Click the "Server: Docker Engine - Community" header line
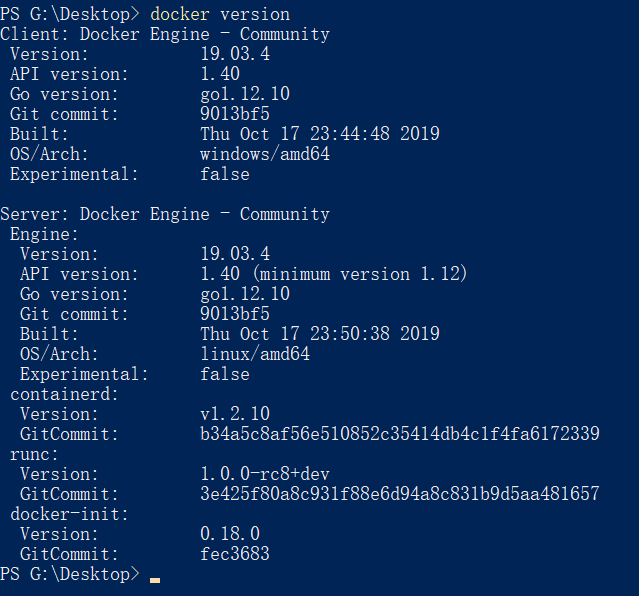Image resolution: width=639 pixels, height=596 pixels. [x=165, y=214]
